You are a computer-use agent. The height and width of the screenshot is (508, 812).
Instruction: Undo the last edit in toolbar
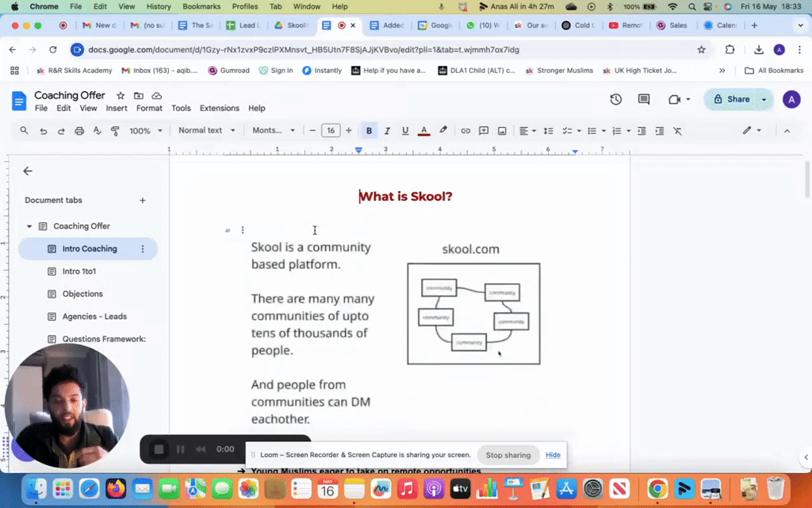[x=43, y=131]
